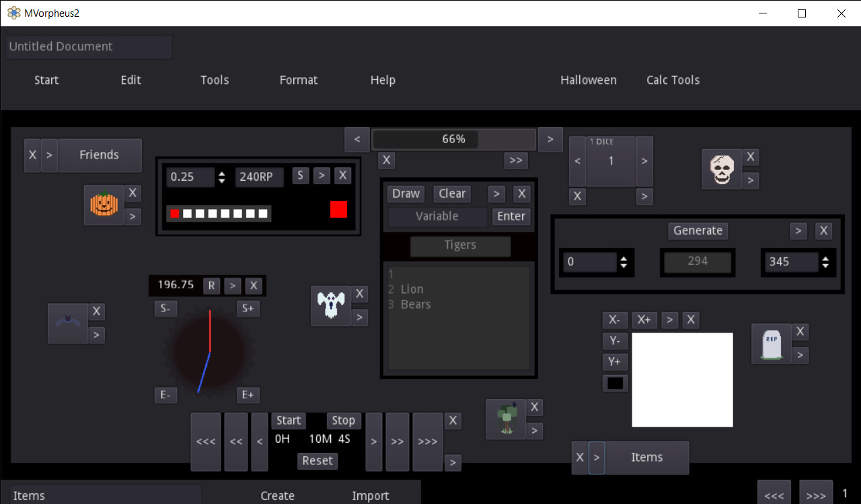Click the Variable input field
Image resolution: width=861 pixels, height=504 pixels.
(436, 216)
